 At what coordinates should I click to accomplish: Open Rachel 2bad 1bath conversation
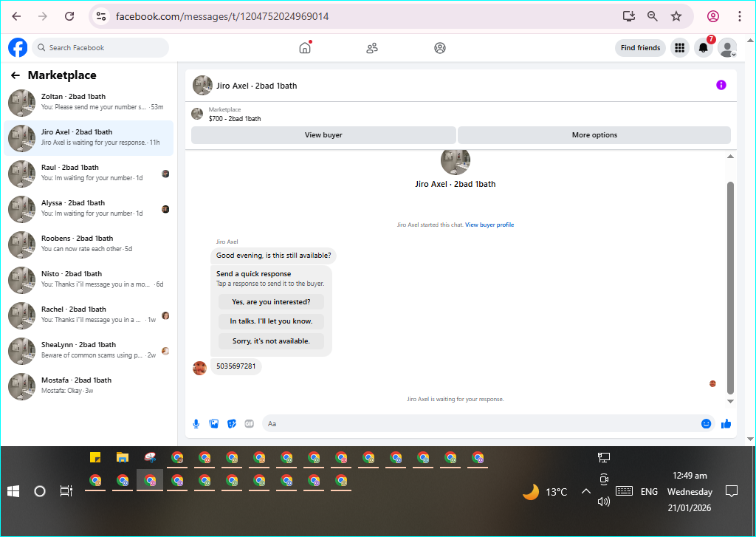[89, 315]
